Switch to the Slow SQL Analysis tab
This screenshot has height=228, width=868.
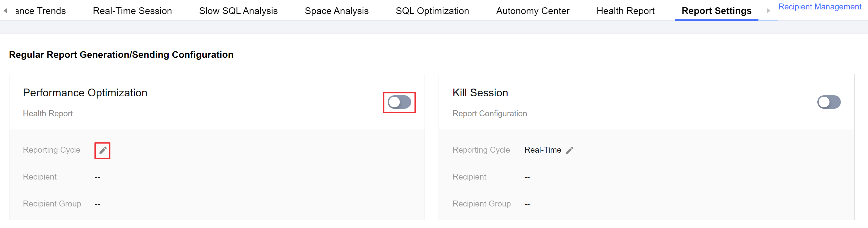pyautogui.click(x=238, y=11)
